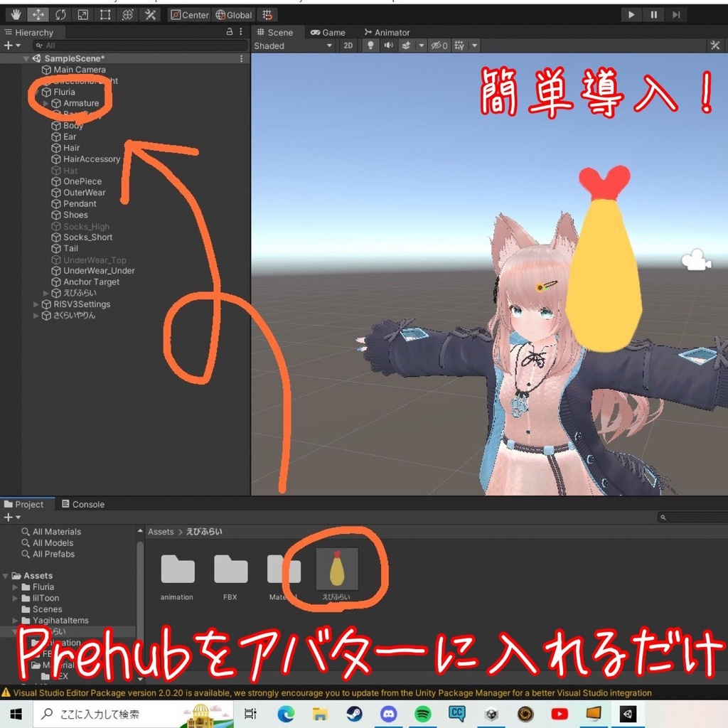This screenshot has width=728, height=728.
Task: Click Assets in breadcrumb path
Action: (x=161, y=532)
